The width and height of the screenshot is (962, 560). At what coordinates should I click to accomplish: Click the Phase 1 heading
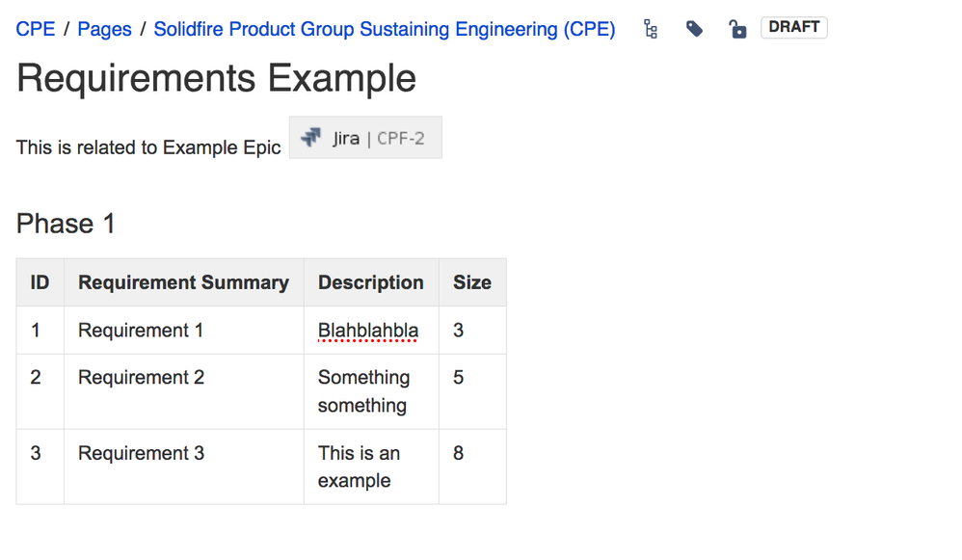coord(66,224)
